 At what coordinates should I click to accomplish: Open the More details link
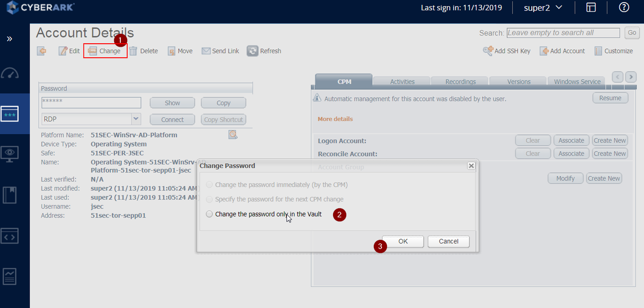pyautogui.click(x=335, y=119)
